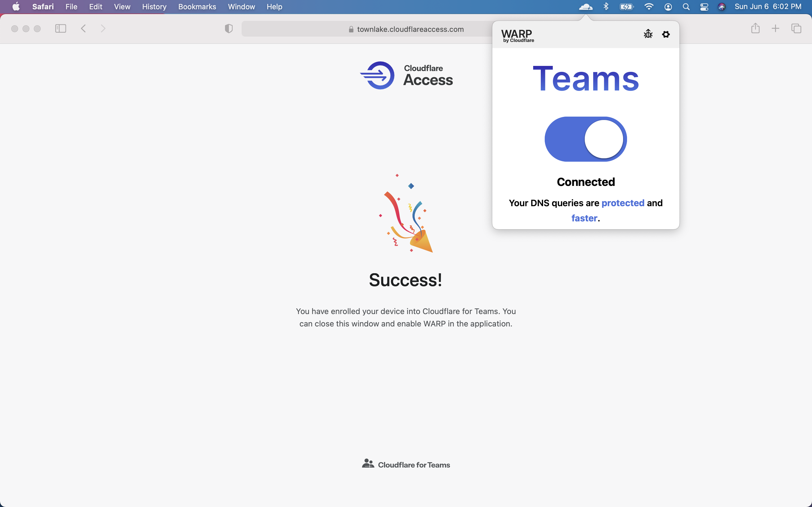This screenshot has width=812, height=507.
Task: Open the Help menu
Action: 274,6
